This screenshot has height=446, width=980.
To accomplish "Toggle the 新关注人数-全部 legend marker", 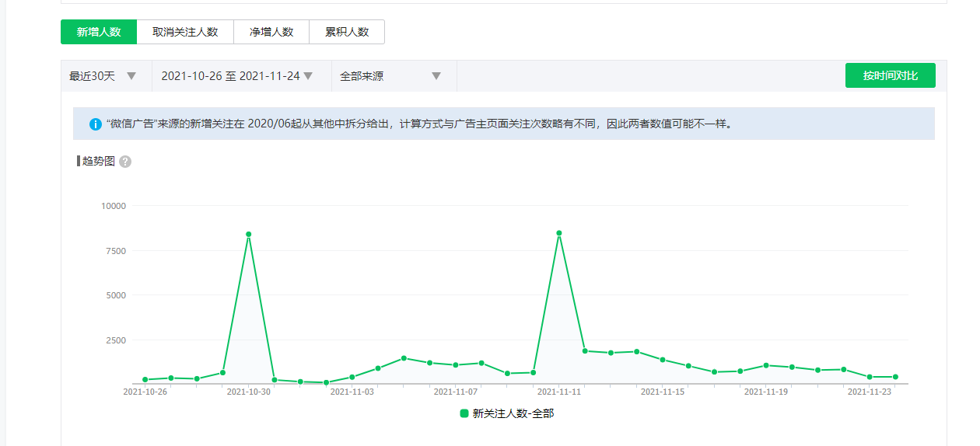I will [464, 413].
